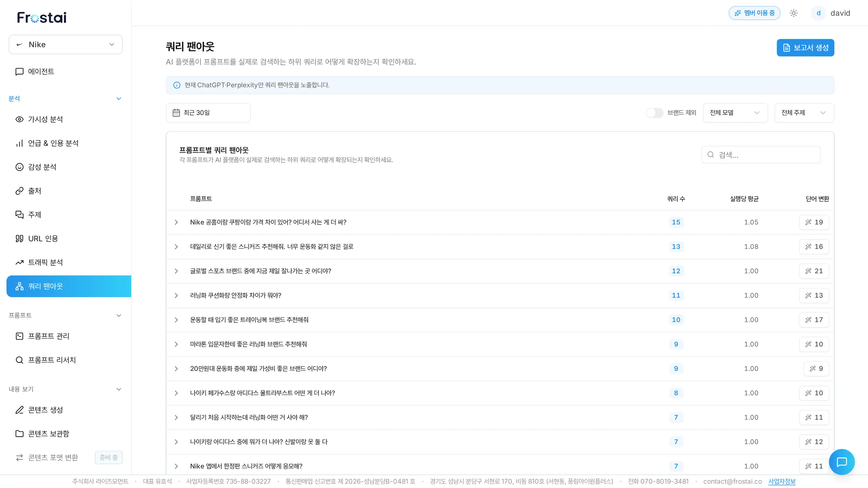Open the 최근 30일 date range picker

[208, 113]
